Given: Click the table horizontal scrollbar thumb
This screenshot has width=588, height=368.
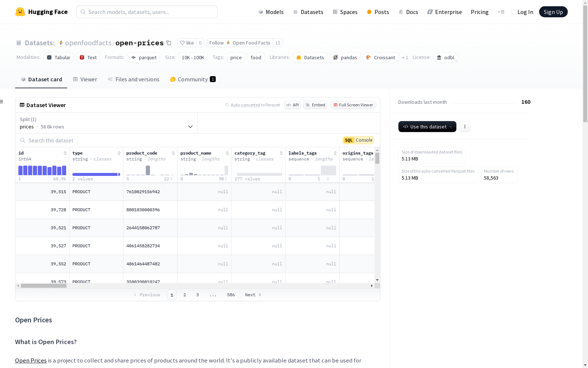Looking at the screenshot, I should 44,286.
